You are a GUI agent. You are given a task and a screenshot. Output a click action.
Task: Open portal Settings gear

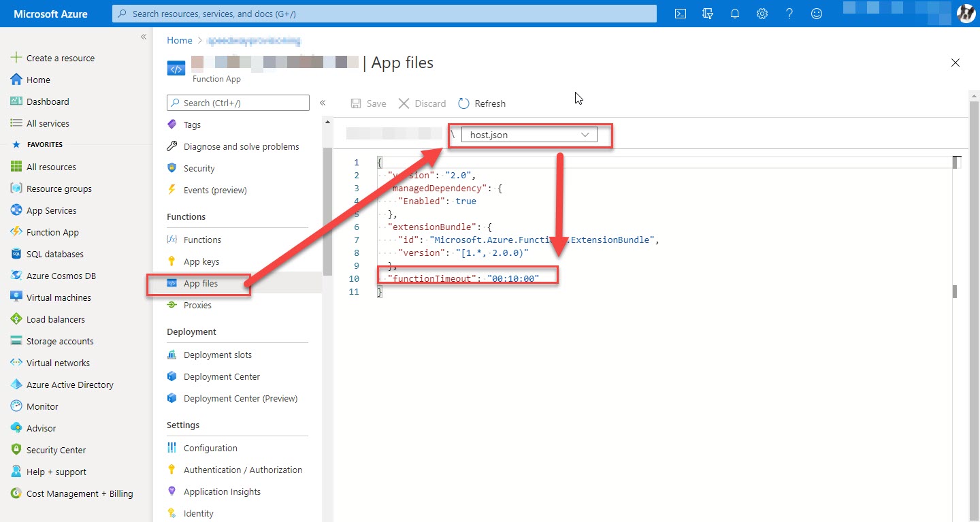pos(762,13)
